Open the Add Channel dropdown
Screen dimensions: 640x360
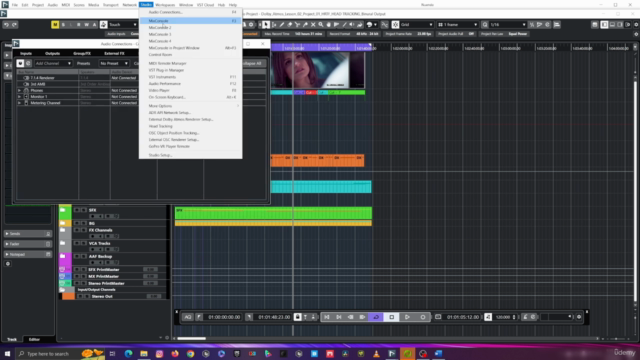coord(53,63)
